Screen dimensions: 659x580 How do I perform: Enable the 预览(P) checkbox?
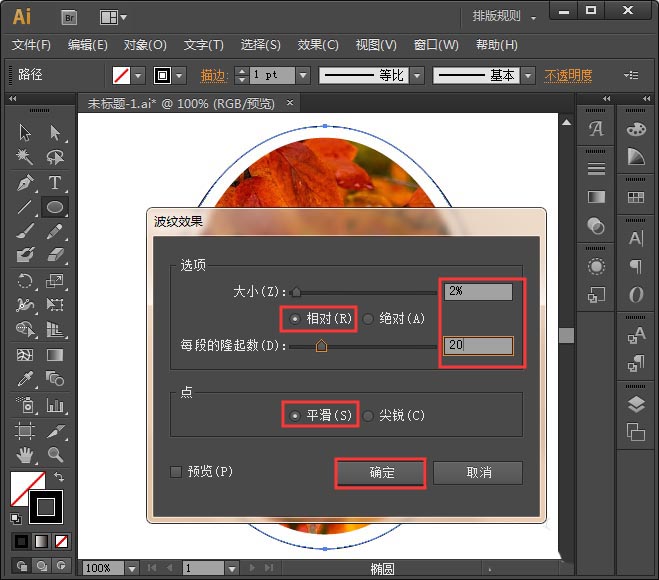176,472
